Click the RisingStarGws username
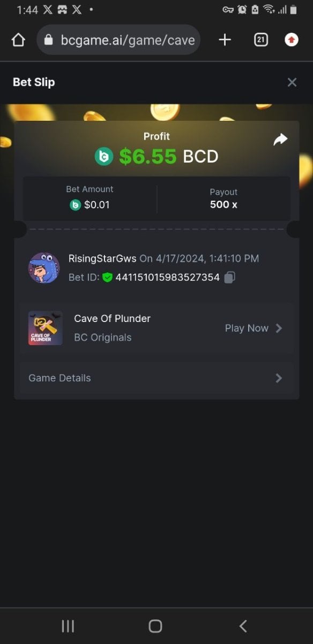Image resolution: width=313 pixels, height=644 pixels. click(102, 258)
